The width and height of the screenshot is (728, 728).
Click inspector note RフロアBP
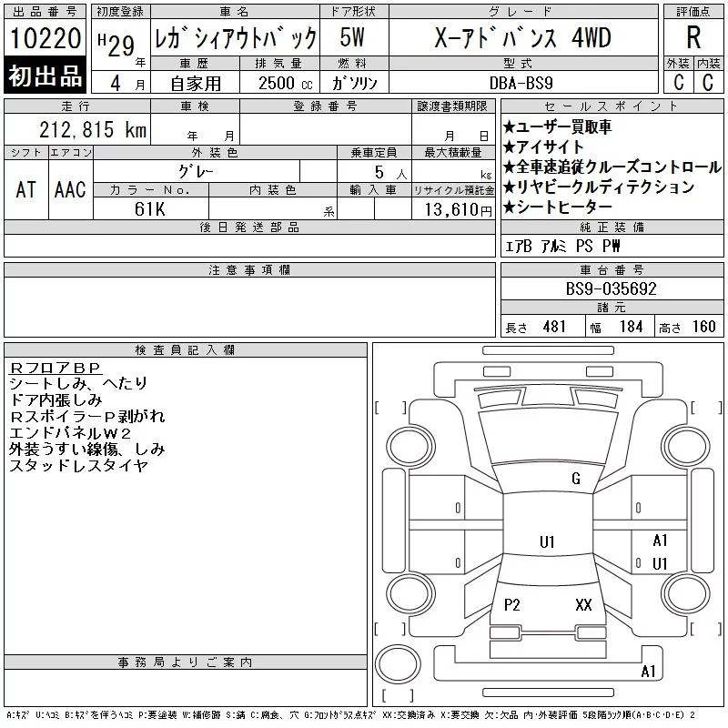coord(55,368)
